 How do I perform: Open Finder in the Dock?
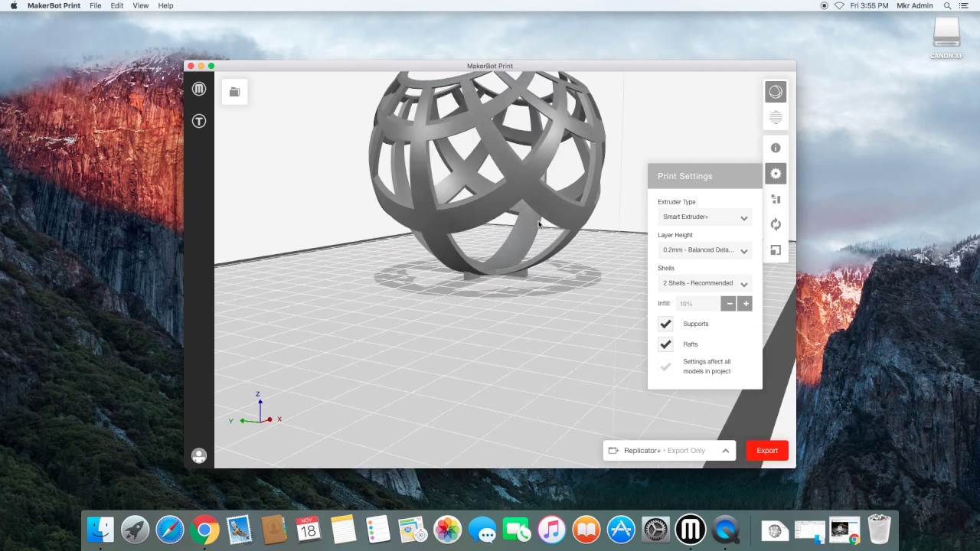click(x=100, y=530)
